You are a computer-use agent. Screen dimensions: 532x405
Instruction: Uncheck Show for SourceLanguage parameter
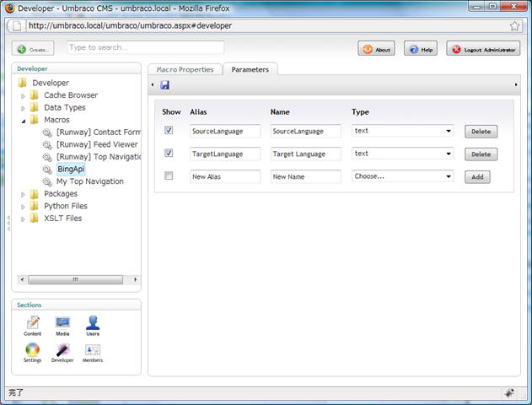tap(169, 130)
